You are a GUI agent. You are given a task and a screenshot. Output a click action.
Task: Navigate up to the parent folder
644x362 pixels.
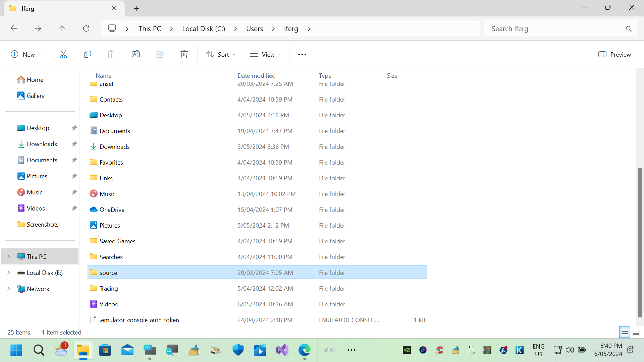click(62, 28)
